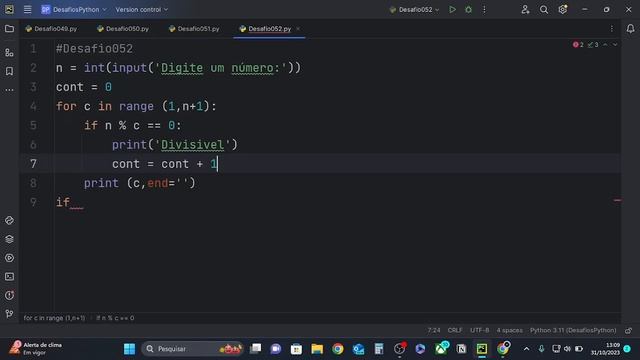Screen dimensions: 640x360
Task: Go to next highlighted error
Action: 615,44
